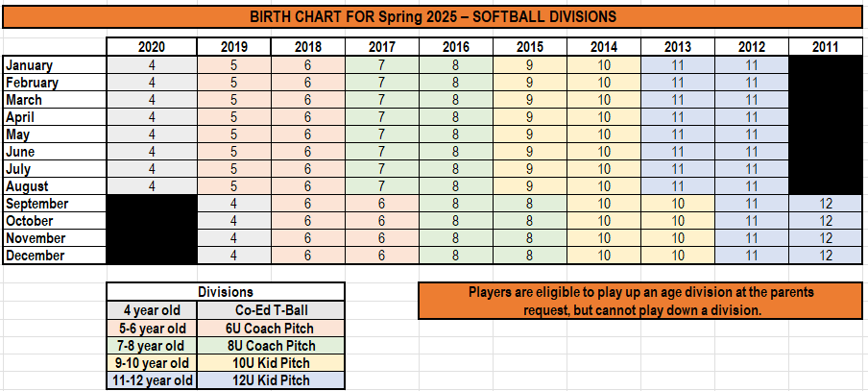Click the Divisions legend header
This screenshot has width=868, height=391.
[x=226, y=292]
